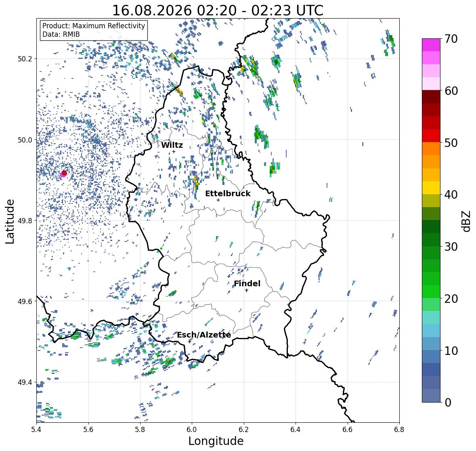This screenshot has width=476, height=451.
Task: Click the dBZ colorbar label
Action: point(467,221)
